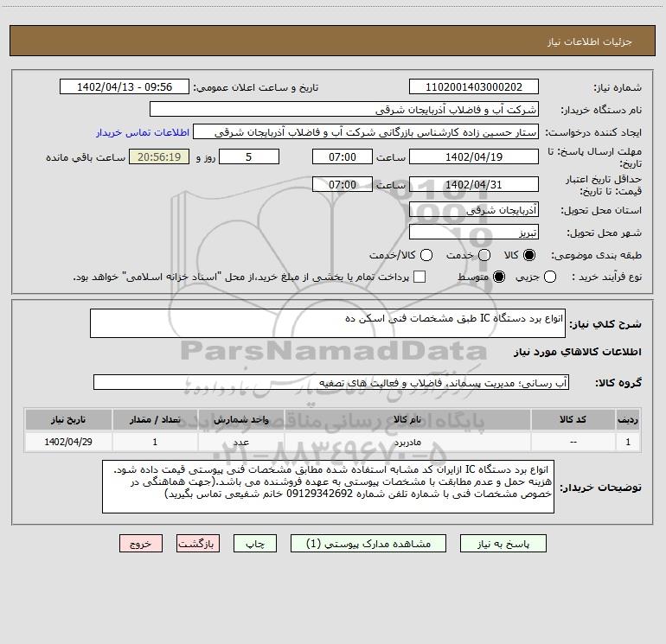Screen dimensions: 666x644
Task: Choose the جزیی purchase process option
Action: click(549, 277)
